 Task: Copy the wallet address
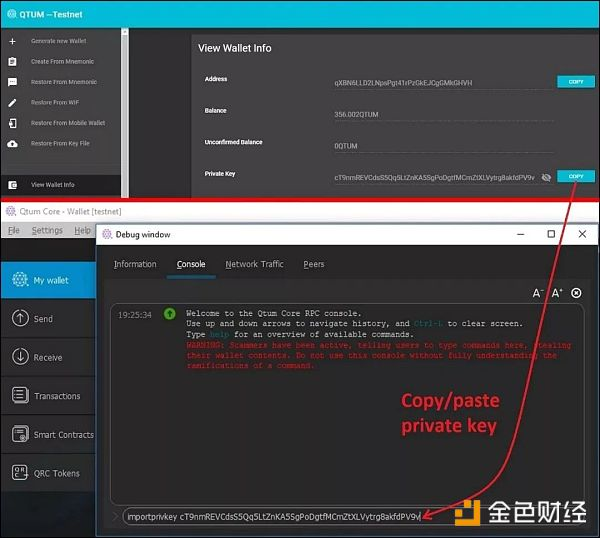(576, 82)
